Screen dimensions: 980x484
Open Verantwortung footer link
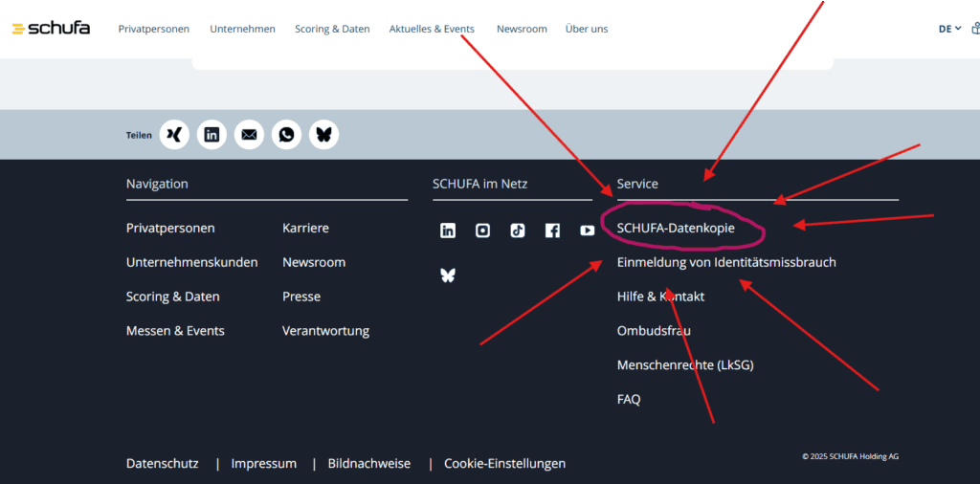tap(325, 331)
